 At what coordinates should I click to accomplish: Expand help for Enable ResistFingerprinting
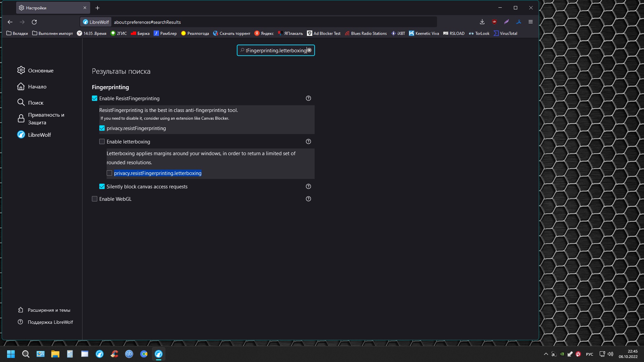308,98
